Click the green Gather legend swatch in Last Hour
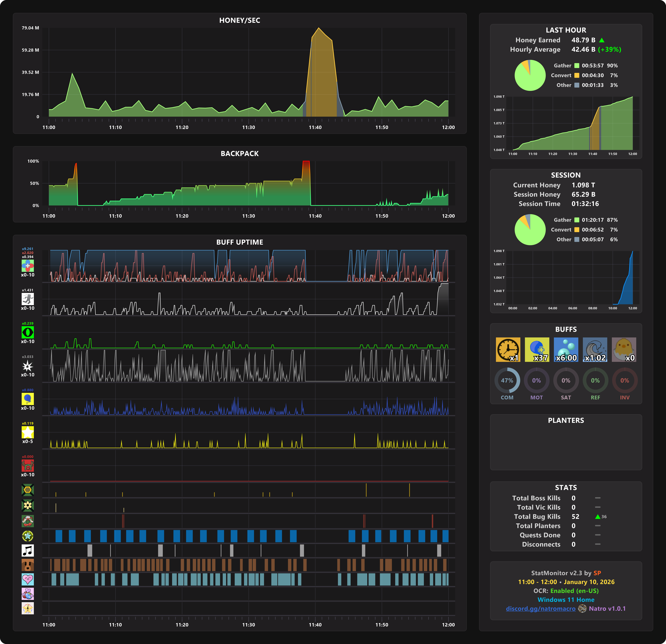 click(577, 66)
